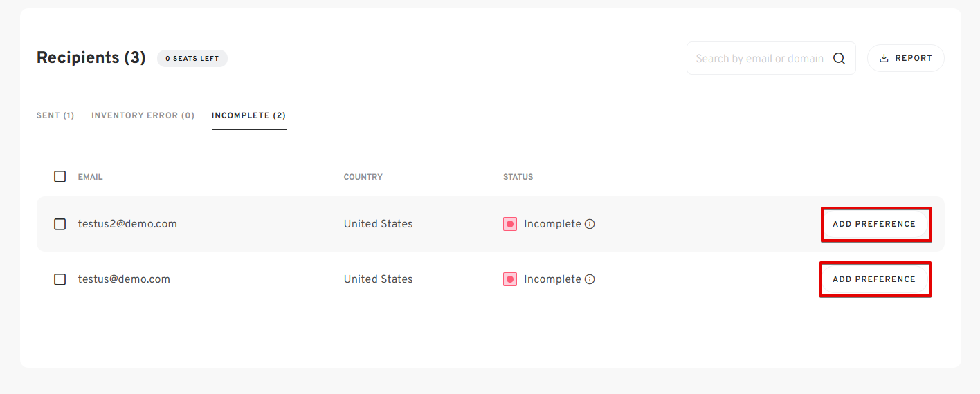Click red status indicator for testus@demo.com
Image resolution: width=980 pixels, height=394 pixels.
pyautogui.click(x=510, y=279)
